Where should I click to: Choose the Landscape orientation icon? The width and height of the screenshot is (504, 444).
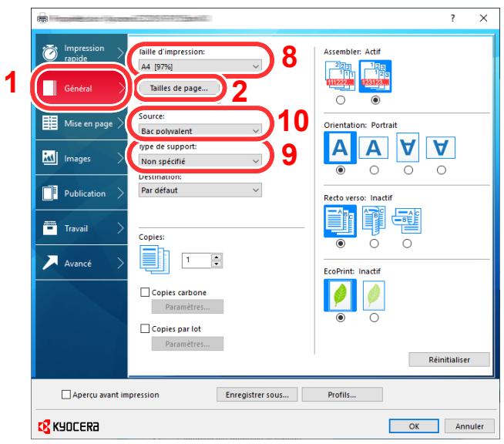pos(373,148)
